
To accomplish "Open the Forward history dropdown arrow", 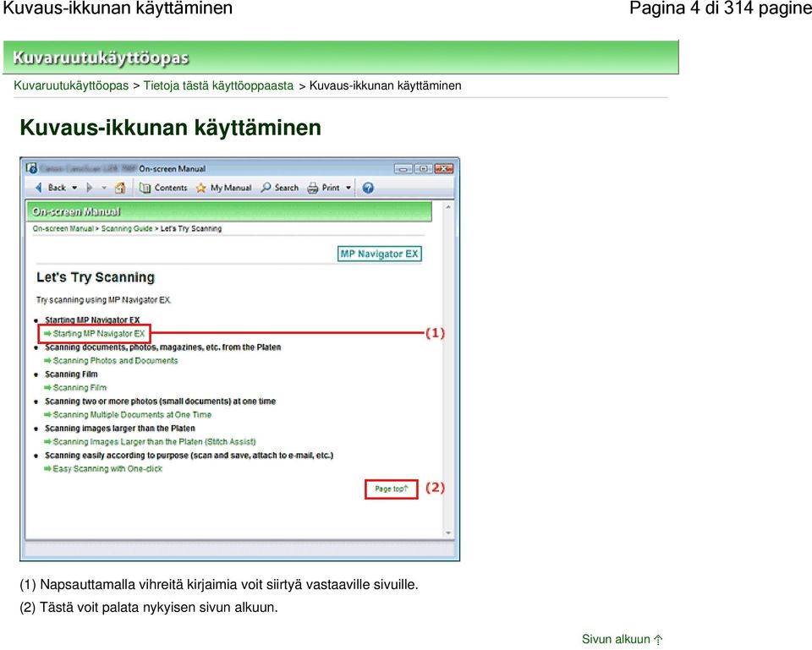I will 104,188.
